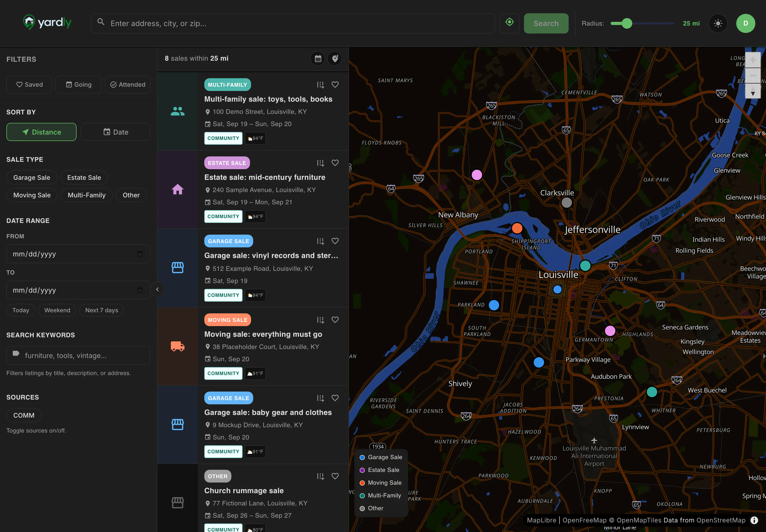Open user avatar D menu
766x532 pixels.
pos(745,23)
